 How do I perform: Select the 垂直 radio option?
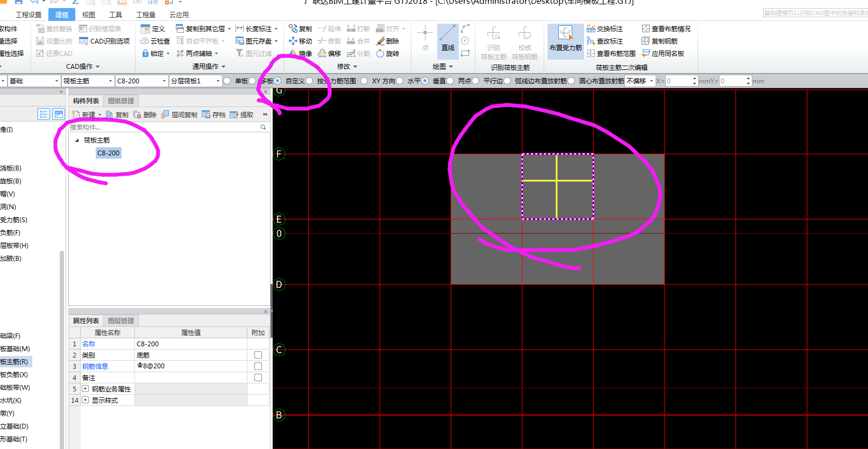click(x=425, y=81)
